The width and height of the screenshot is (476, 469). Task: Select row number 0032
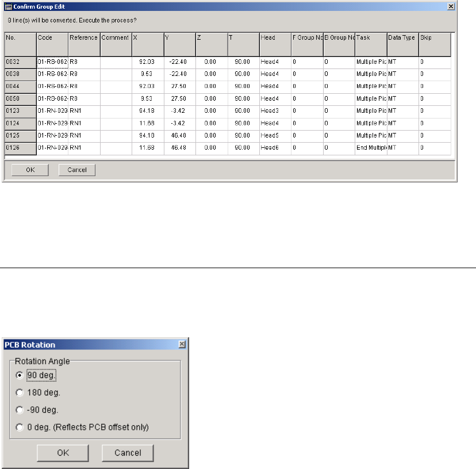tap(20, 62)
